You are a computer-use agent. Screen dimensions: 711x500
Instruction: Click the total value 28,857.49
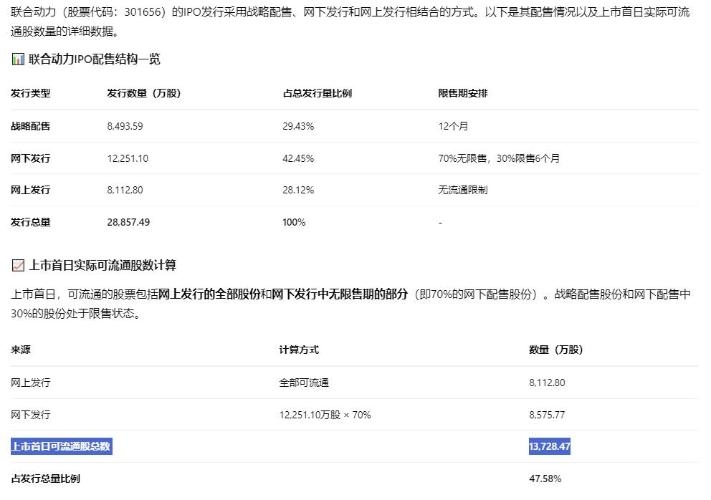128,223
